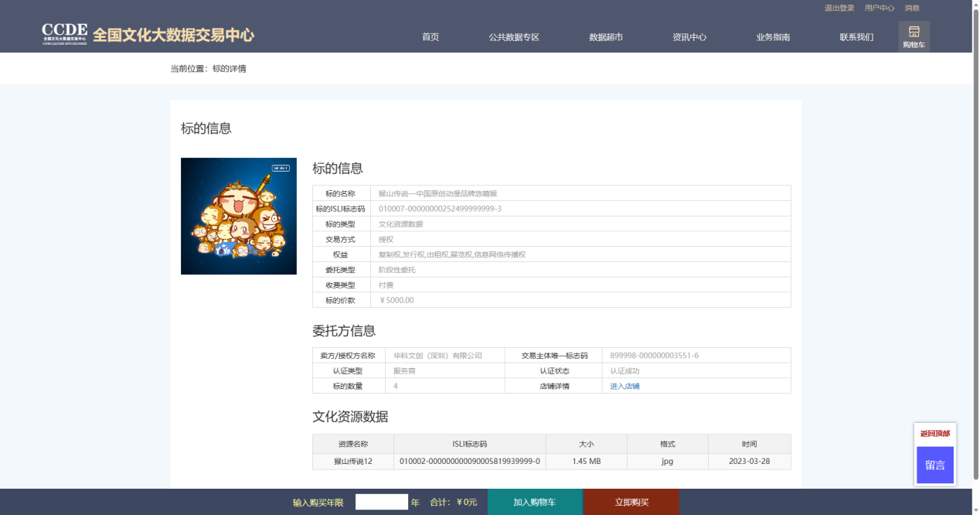The width and height of the screenshot is (980, 515).
Task: Click the 1.45 MB size cell
Action: pyautogui.click(x=587, y=462)
